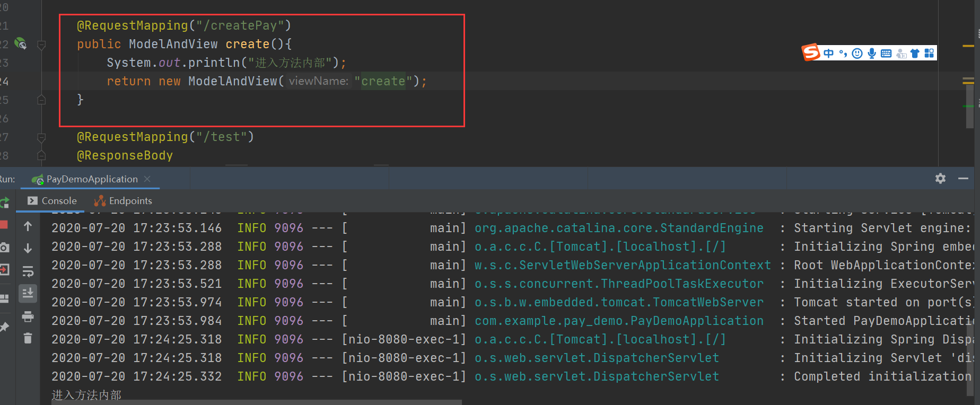This screenshot has height=405, width=980.
Task: Click the down arrow in the console toolbar
Action: (x=28, y=248)
